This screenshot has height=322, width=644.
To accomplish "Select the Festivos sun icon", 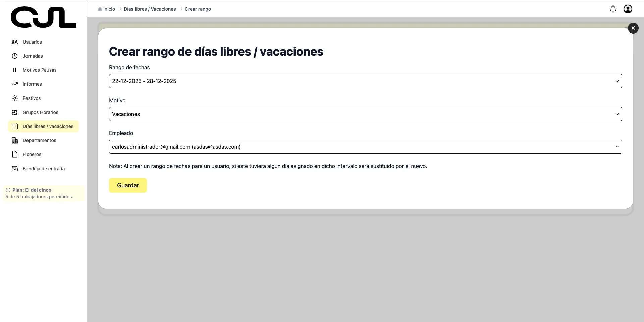I will [15, 98].
